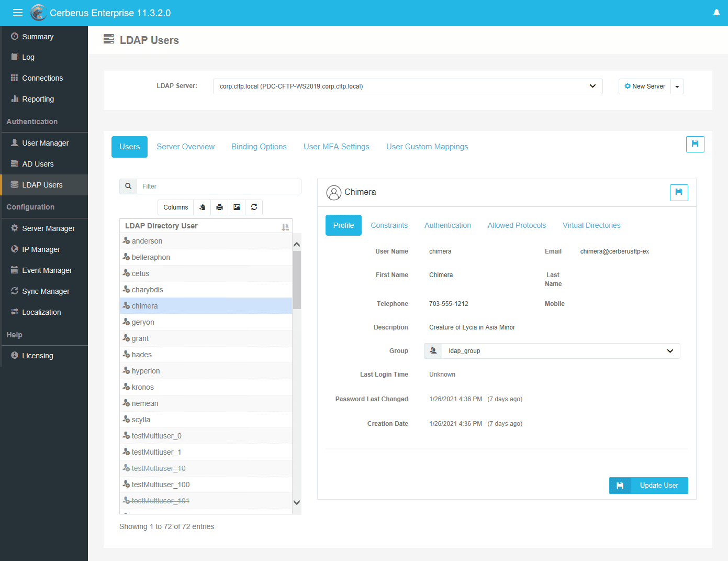This screenshot has height=561, width=728.
Task: Open the search filter using the magnifier icon
Action: coord(128,186)
